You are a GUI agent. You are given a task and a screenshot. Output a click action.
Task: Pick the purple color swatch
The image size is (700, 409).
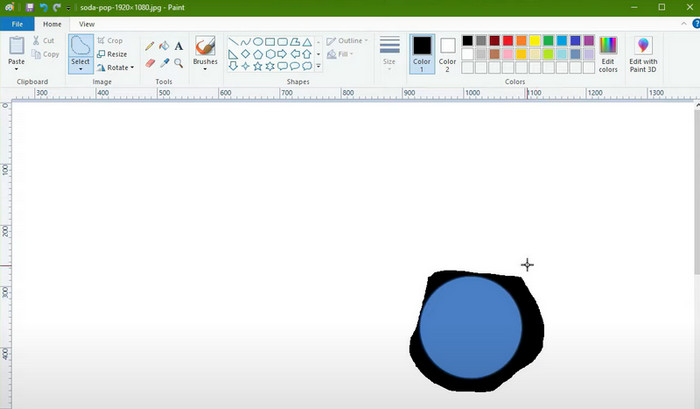tap(589, 41)
